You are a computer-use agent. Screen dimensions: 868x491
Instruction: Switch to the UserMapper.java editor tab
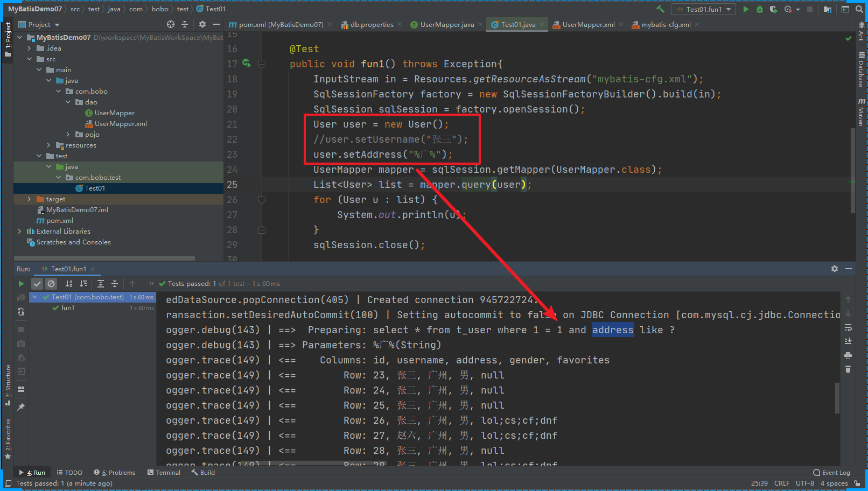(447, 24)
